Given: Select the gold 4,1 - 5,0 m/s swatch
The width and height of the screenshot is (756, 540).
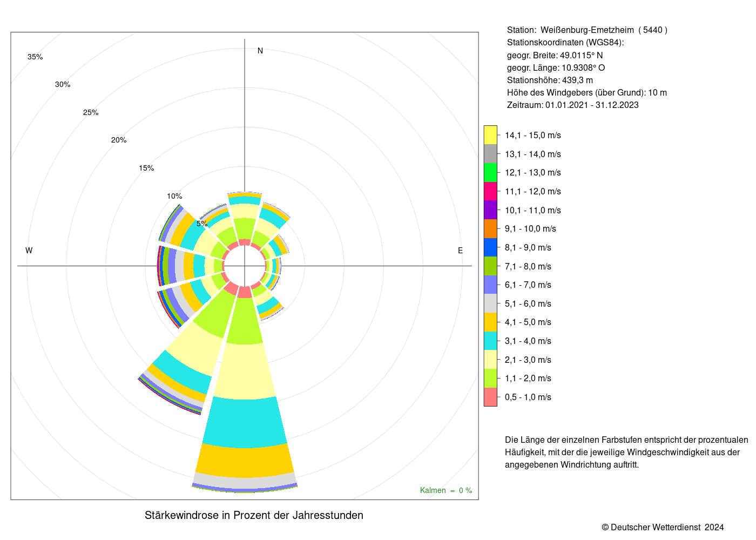Looking at the screenshot, I should coord(490,322).
